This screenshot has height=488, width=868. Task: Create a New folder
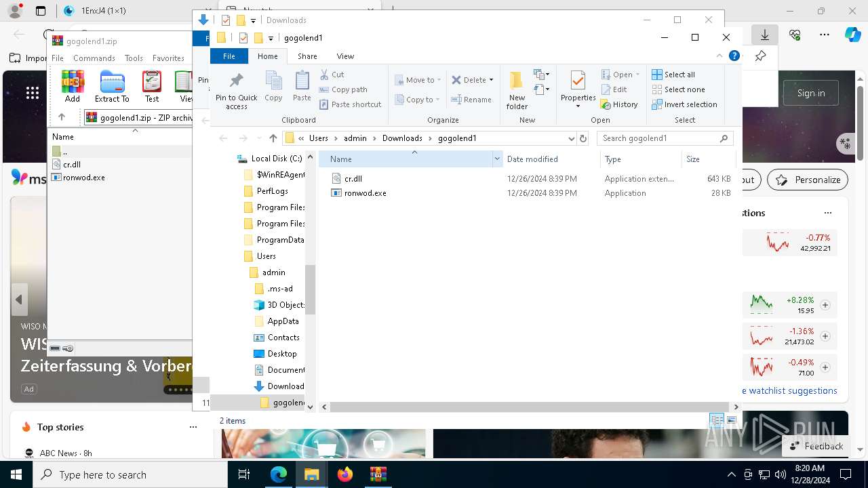coord(517,90)
